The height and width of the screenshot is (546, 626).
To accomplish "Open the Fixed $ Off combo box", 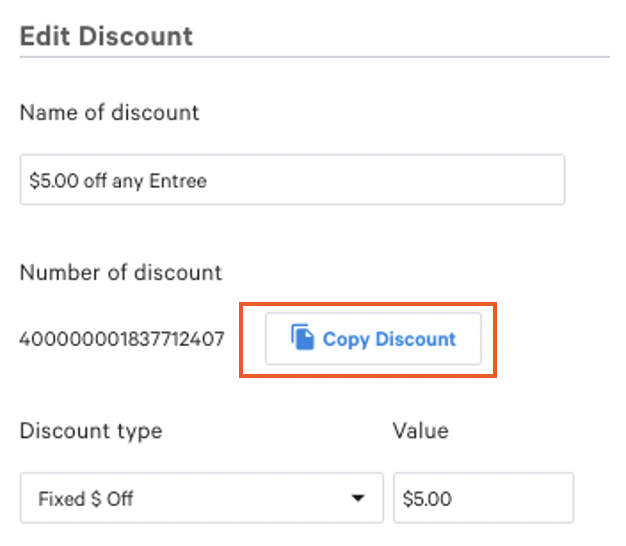I will pos(201,498).
